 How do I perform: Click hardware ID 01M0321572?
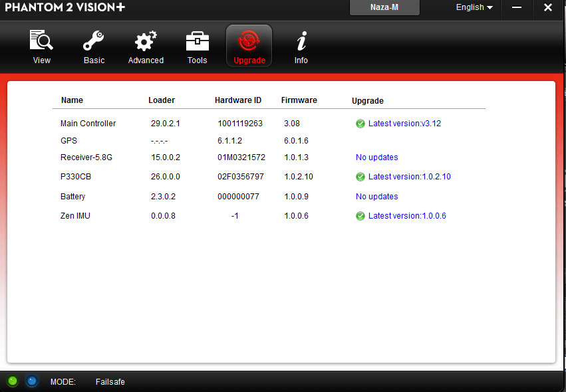(241, 157)
